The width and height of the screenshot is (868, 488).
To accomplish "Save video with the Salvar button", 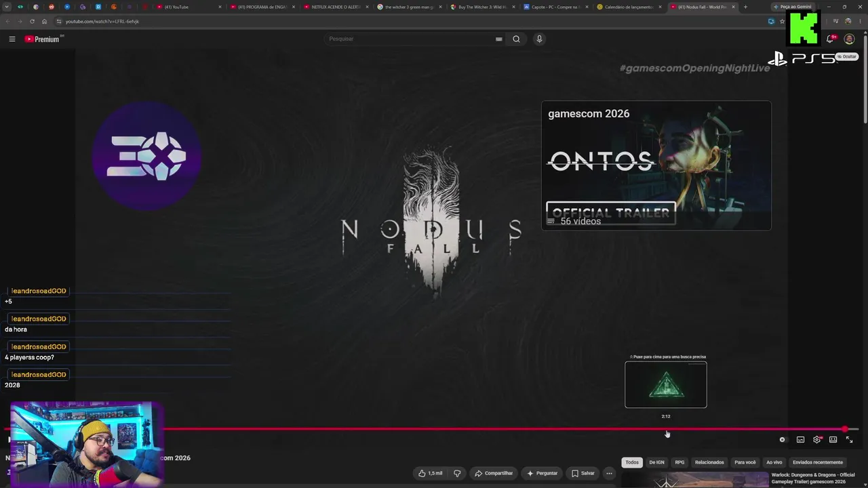I will 583,473.
